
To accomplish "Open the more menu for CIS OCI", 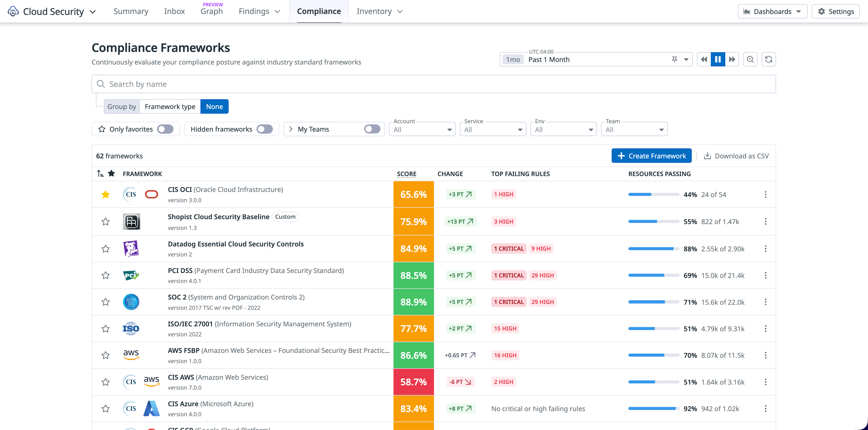I will pyautogui.click(x=765, y=195).
